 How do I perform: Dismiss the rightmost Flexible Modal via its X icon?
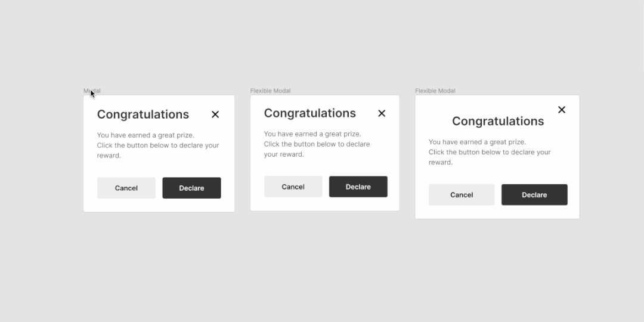[x=562, y=110]
